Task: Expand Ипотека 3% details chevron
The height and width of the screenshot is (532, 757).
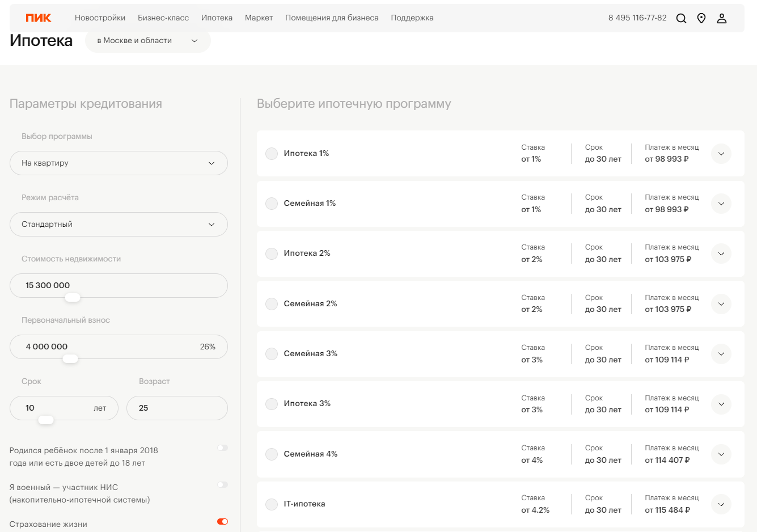Action: [x=721, y=404]
